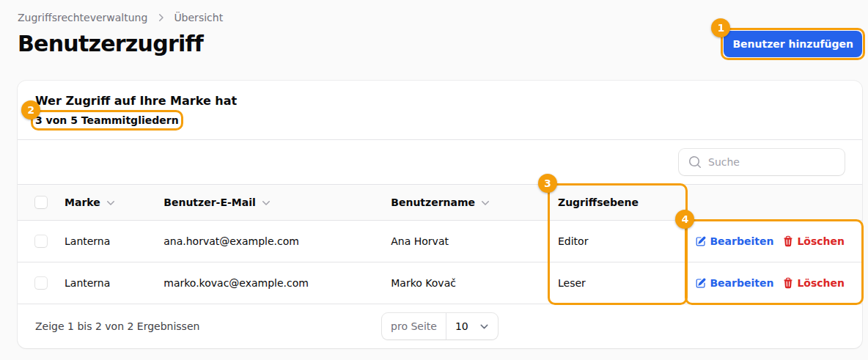Click the pencil edit icon in Ana Horvat row
Screen dimensions: 868x360
(x=701, y=241)
